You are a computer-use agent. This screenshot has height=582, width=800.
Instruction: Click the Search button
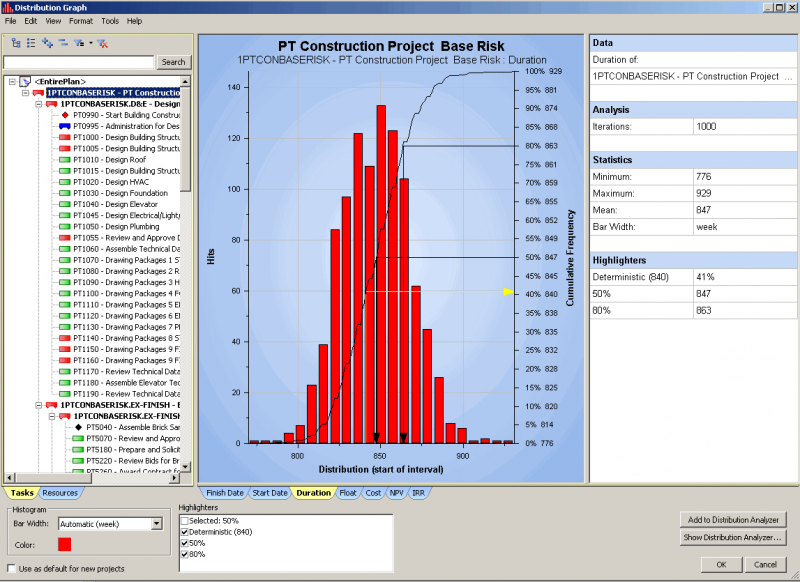[x=173, y=62]
